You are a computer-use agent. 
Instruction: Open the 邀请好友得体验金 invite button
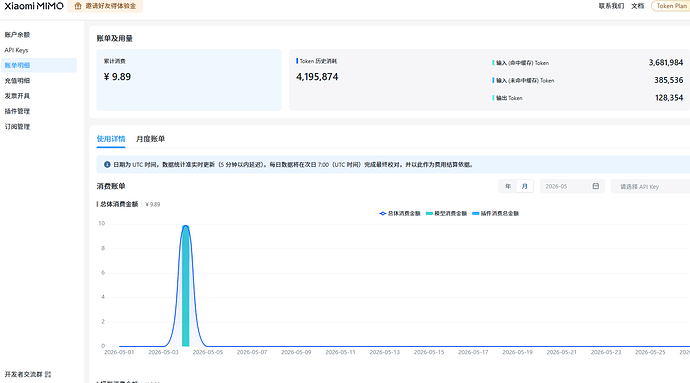click(x=105, y=6)
